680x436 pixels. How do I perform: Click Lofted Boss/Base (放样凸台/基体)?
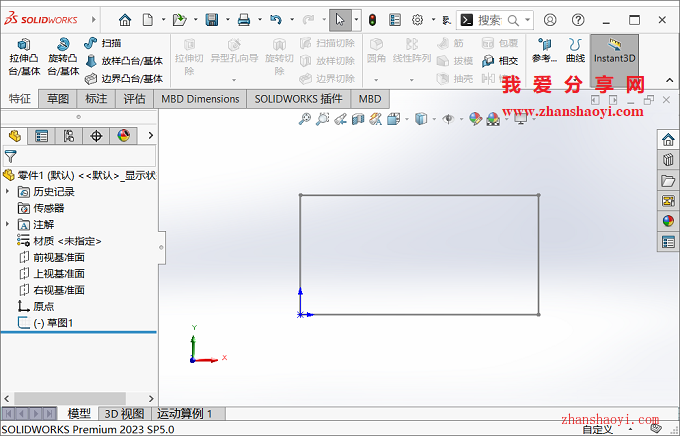point(124,61)
